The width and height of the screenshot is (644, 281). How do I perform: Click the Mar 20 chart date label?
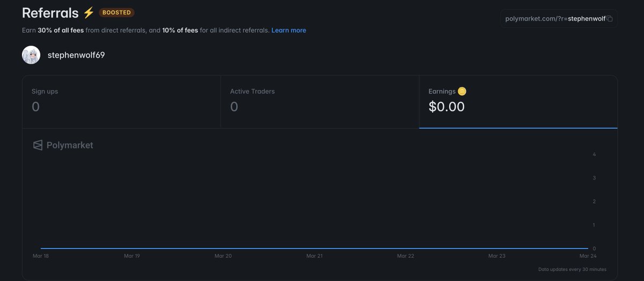[223, 256]
